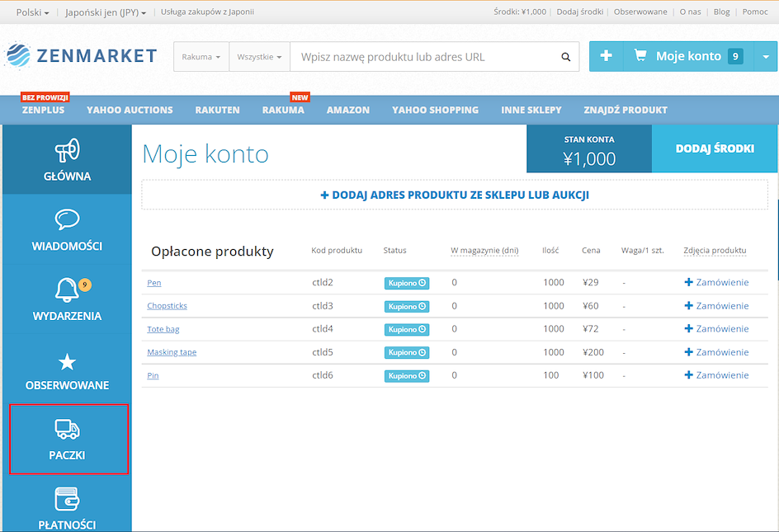This screenshot has width=779, height=532.
Task: Click the 9 notifications badge on the bell
Action: coord(85,285)
